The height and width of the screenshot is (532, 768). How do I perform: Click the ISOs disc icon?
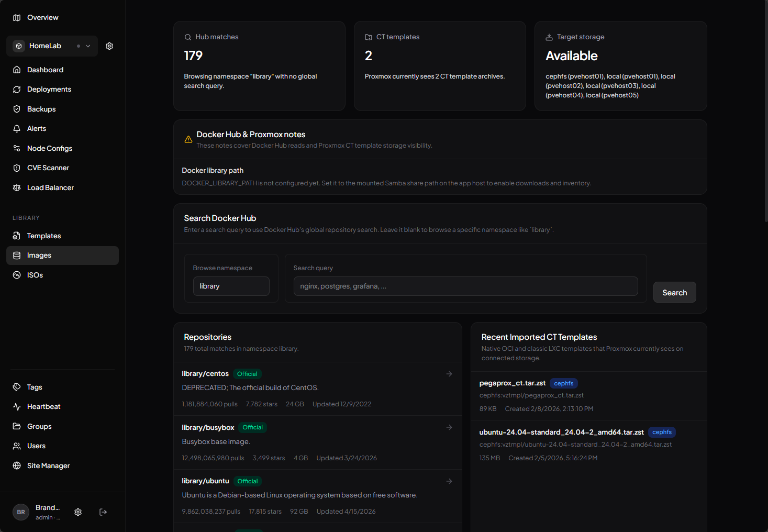point(17,275)
